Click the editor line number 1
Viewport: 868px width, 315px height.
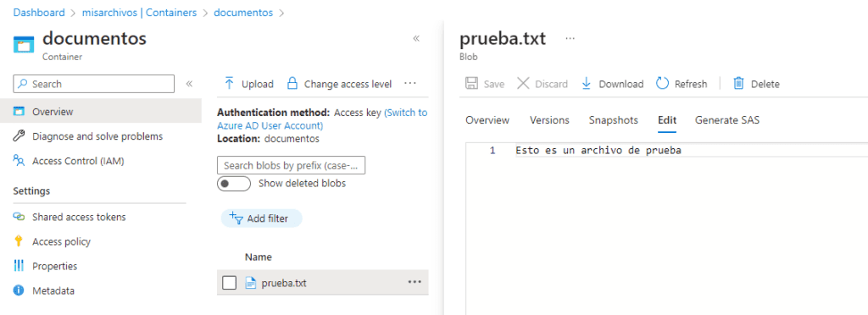pos(492,150)
